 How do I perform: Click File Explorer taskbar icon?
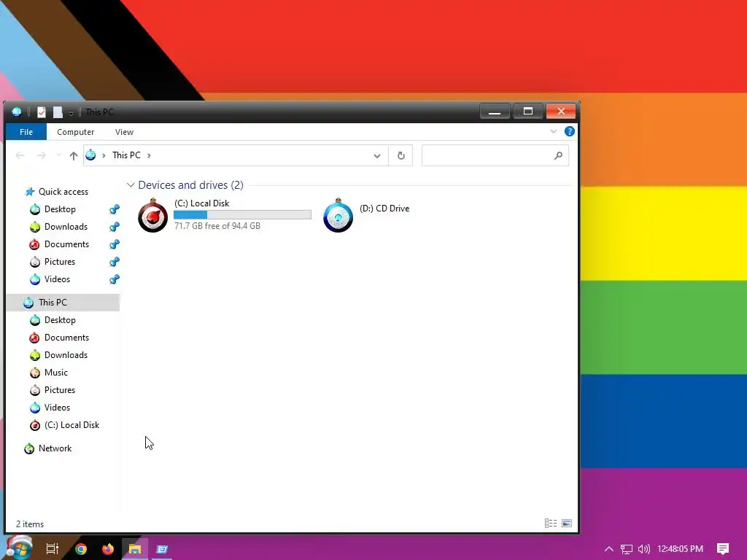click(135, 549)
